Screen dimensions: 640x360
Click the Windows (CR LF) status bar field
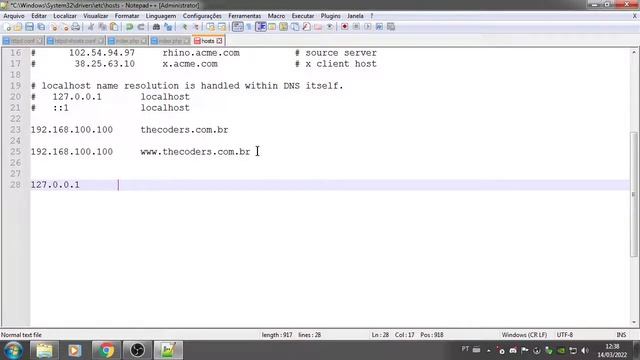point(524,335)
